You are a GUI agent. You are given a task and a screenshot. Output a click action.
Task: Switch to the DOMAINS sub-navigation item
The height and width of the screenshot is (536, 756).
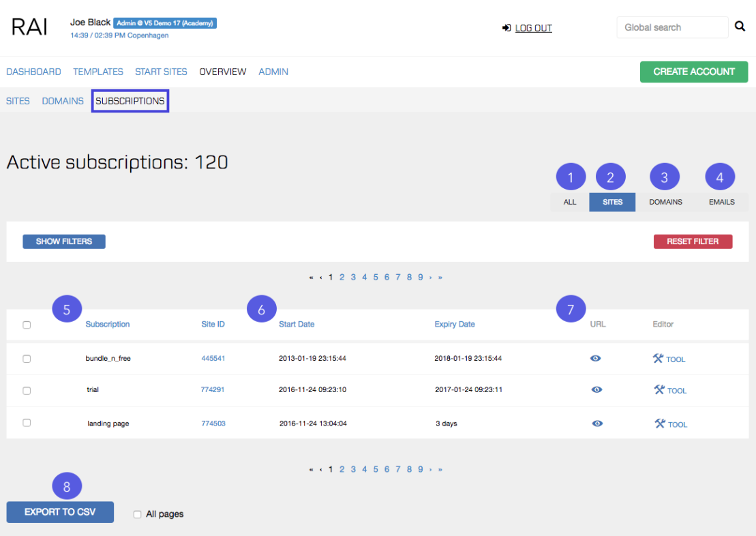point(63,101)
